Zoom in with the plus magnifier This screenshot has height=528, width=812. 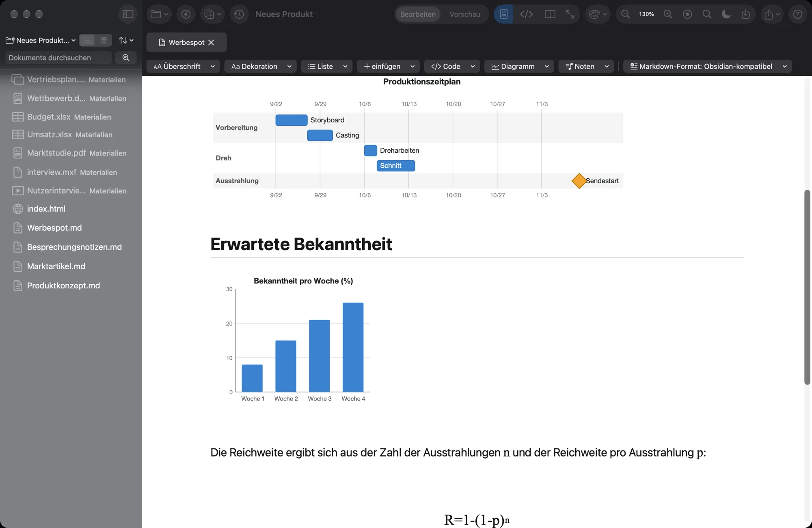coord(668,14)
